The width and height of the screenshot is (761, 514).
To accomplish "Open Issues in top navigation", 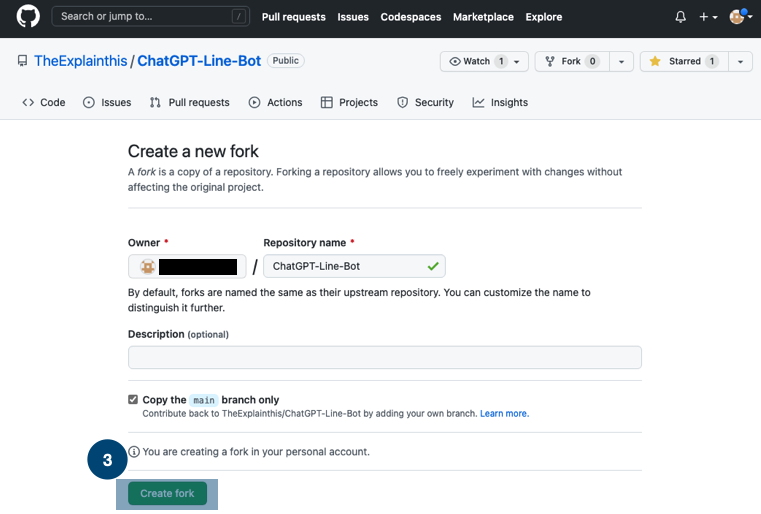I will (353, 17).
